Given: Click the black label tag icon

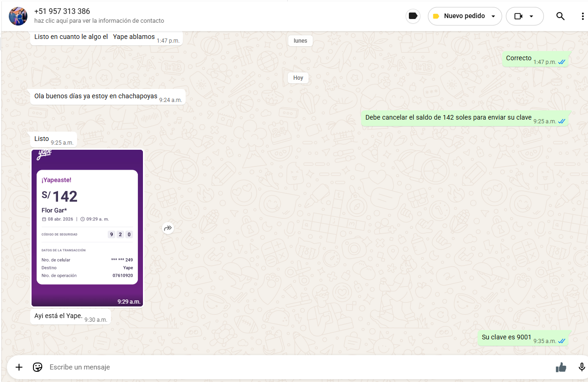Looking at the screenshot, I should point(413,16).
